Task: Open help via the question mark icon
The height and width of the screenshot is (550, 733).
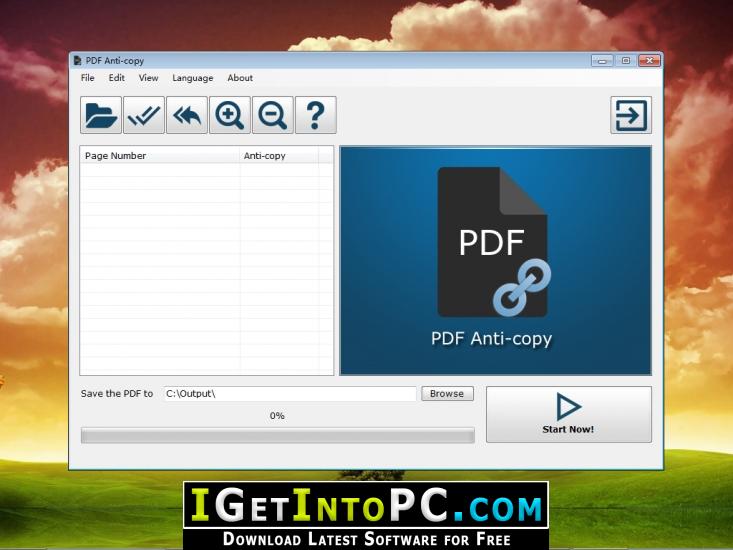Action: [x=316, y=115]
